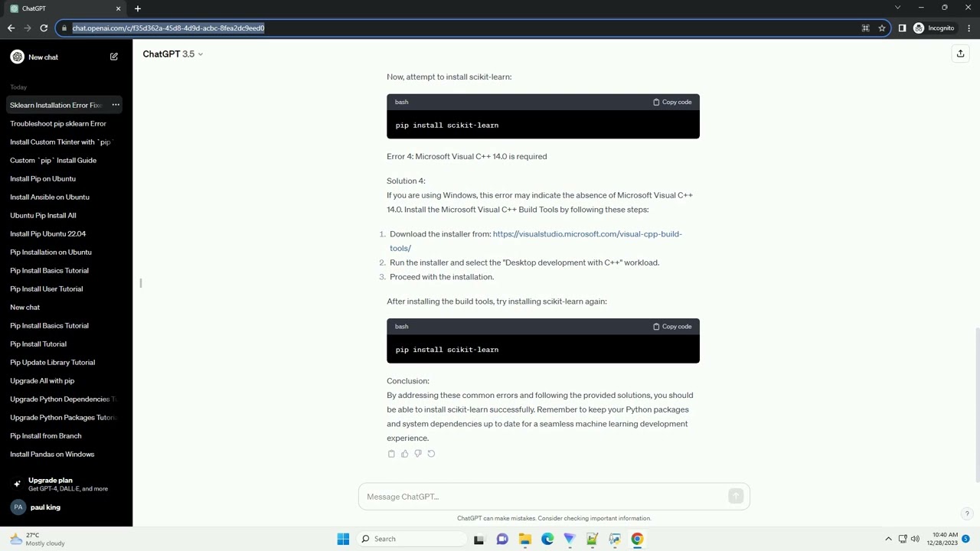
Task: Click the Chrome icon in taskbar
Action: [x=637, y=539]
